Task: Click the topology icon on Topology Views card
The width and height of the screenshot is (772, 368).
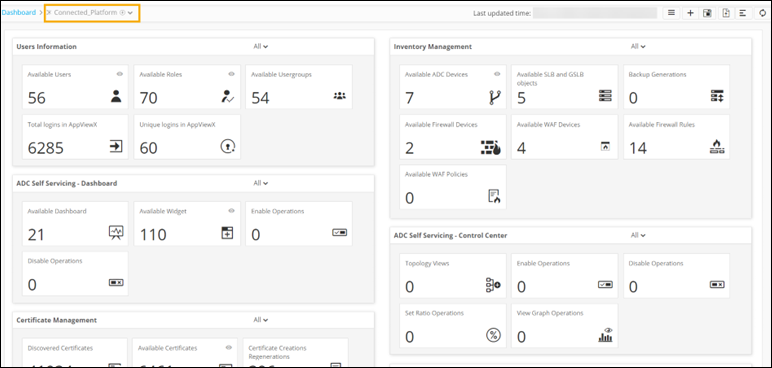Action: (x=493, y=285)
